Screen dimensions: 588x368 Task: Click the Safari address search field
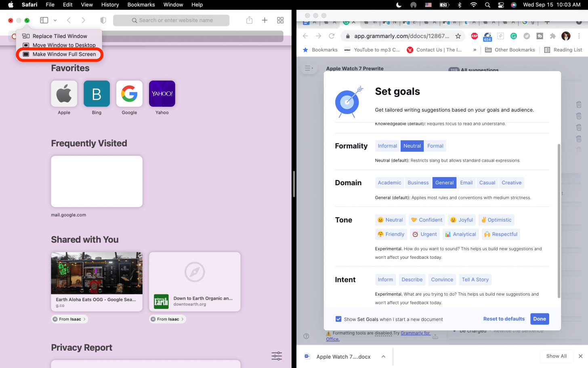coord(172,20)
